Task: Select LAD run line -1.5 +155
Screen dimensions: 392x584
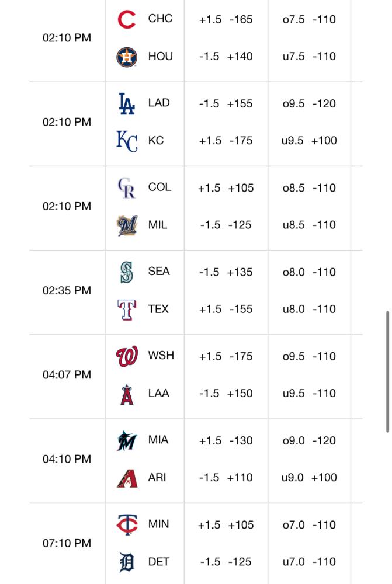Action: 226,103
